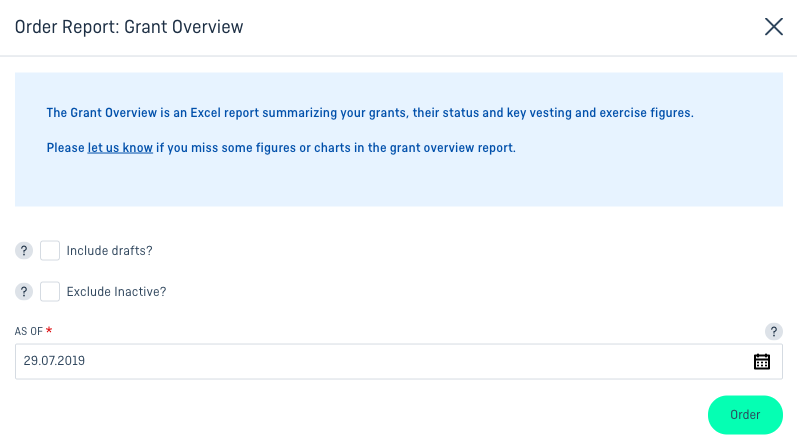This screenshot has height=442, width=797.
Task: Focus the AS OF date input field
Action: [398, 361]
